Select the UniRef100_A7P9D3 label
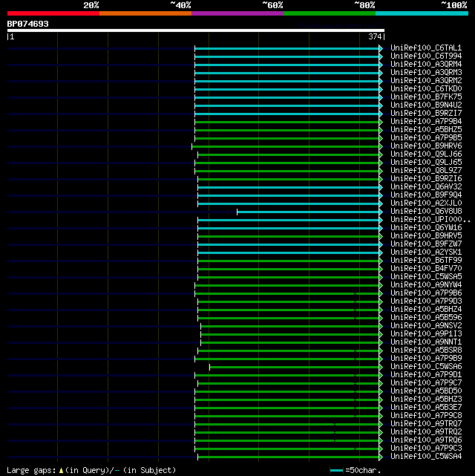 [426, 301]
